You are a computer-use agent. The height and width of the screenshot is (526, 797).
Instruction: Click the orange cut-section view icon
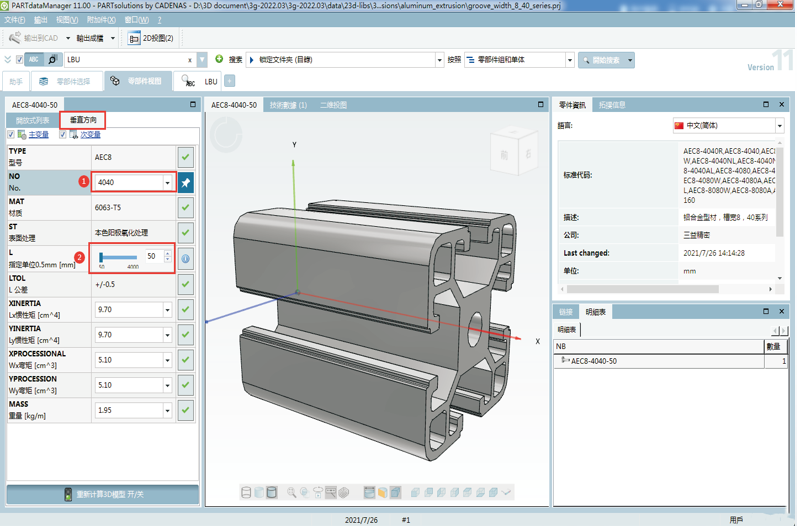click(382, 492)
